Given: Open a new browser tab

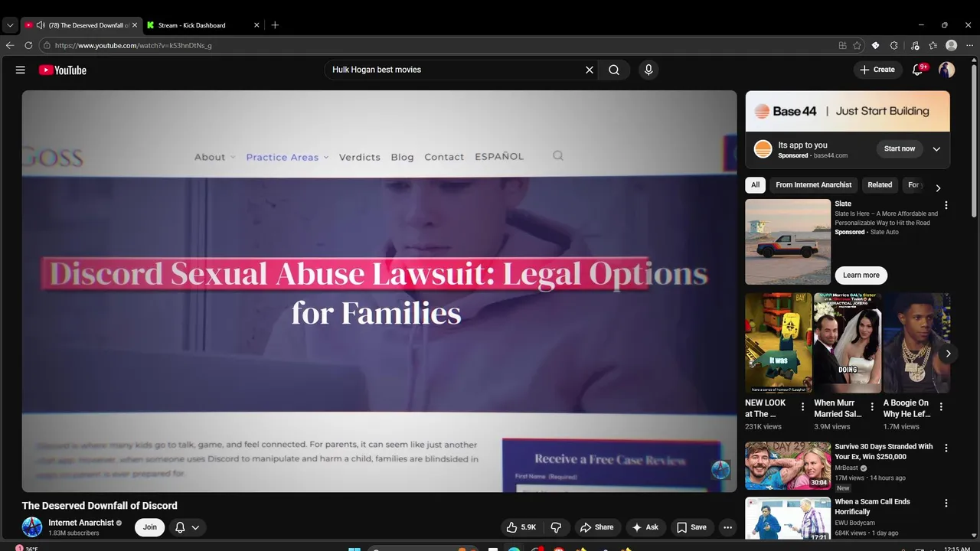Looking at the screenshot, I should click(x=275, y=24).
